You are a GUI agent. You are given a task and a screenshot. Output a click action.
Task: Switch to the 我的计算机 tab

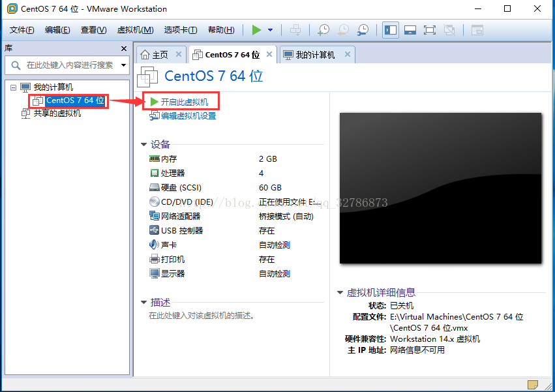pos(315,55)
